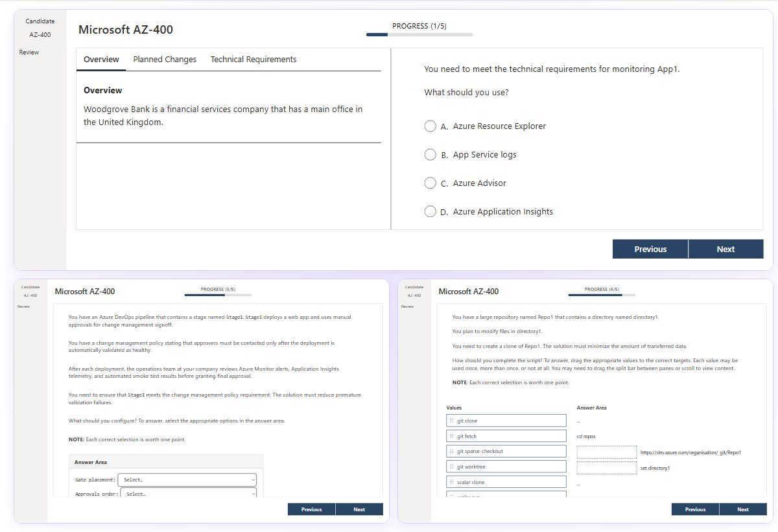Advance with Next in the 4/5 panel
The height and width of the screenshot is (532, 778).
pyautogui.click(x=743, y=509)
